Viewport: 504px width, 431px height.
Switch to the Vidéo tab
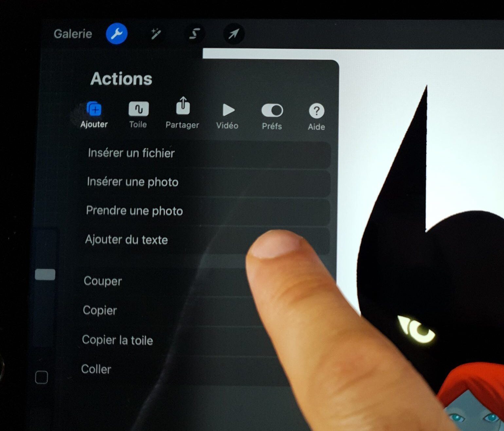point(227,116)
